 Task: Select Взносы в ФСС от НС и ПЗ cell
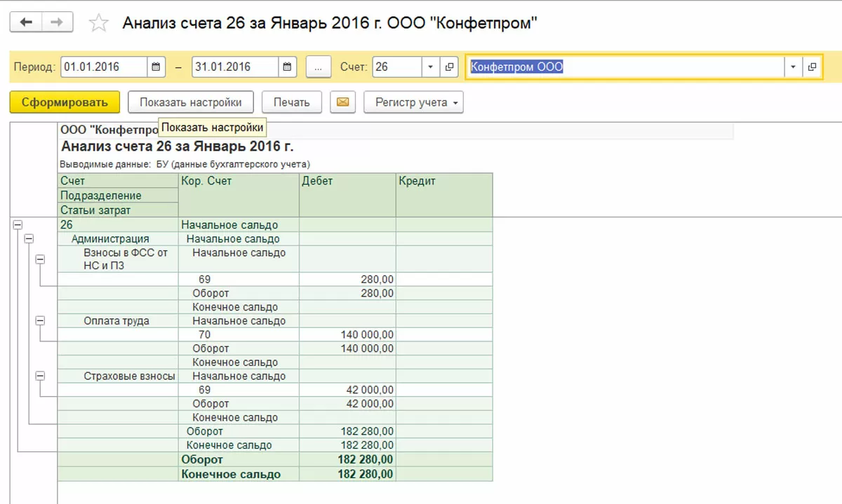(x=118, y=259)
